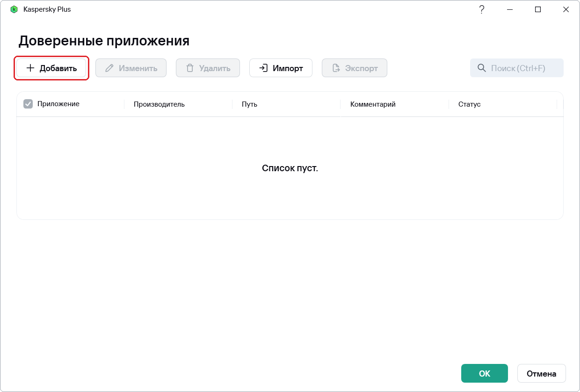580x392 pixels.
Task: Click the import arrow icon on Импорт
Action: coord(263,68)
